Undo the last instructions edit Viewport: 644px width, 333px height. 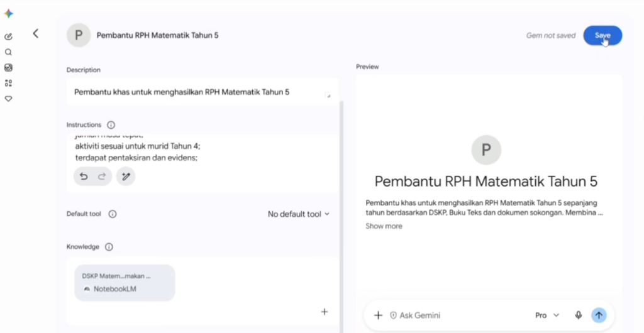[x=84, y=177]
